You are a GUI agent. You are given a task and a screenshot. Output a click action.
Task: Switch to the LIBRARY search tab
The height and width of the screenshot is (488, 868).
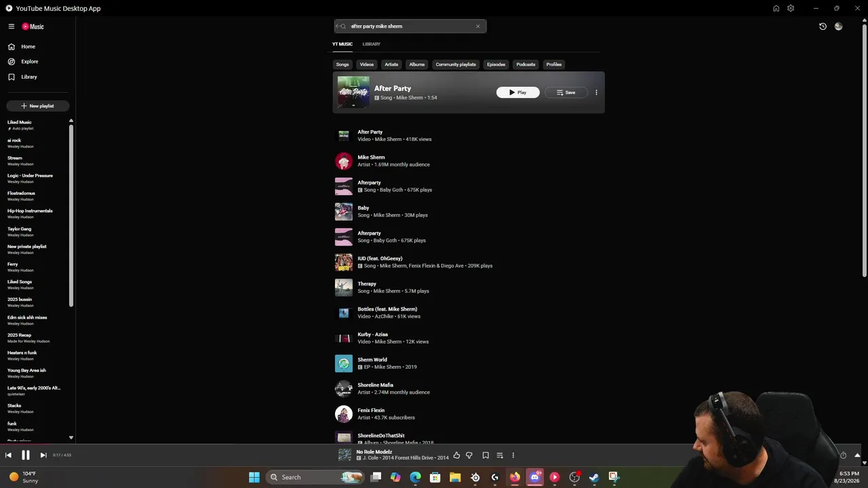click(x=372, y=44)
